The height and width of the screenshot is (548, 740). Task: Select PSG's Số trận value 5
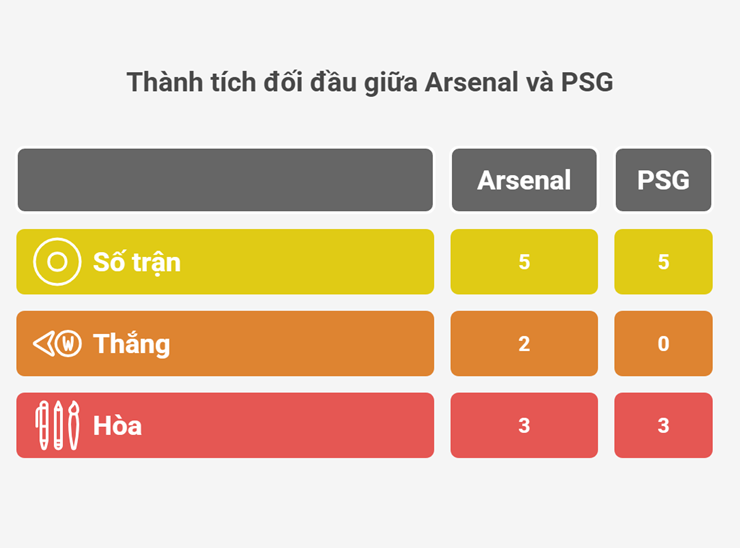pos(663,262)
